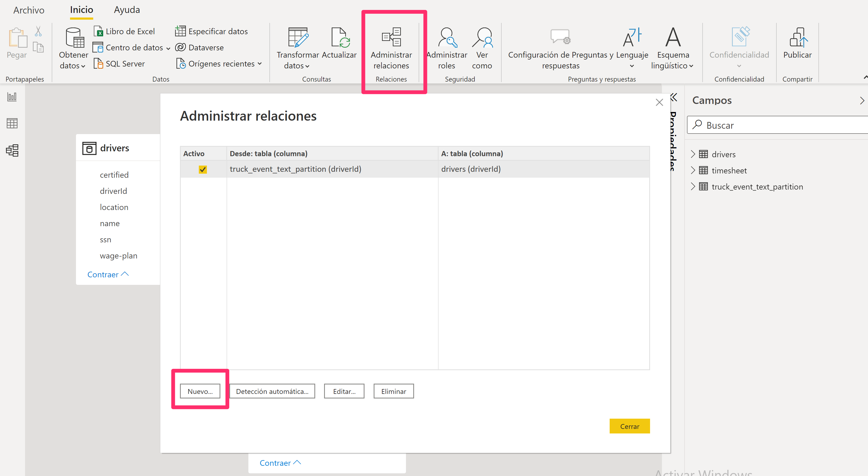Select location field in drivers card
The image size is (868, 476).
pyautogui.click(x=114, y=207)
